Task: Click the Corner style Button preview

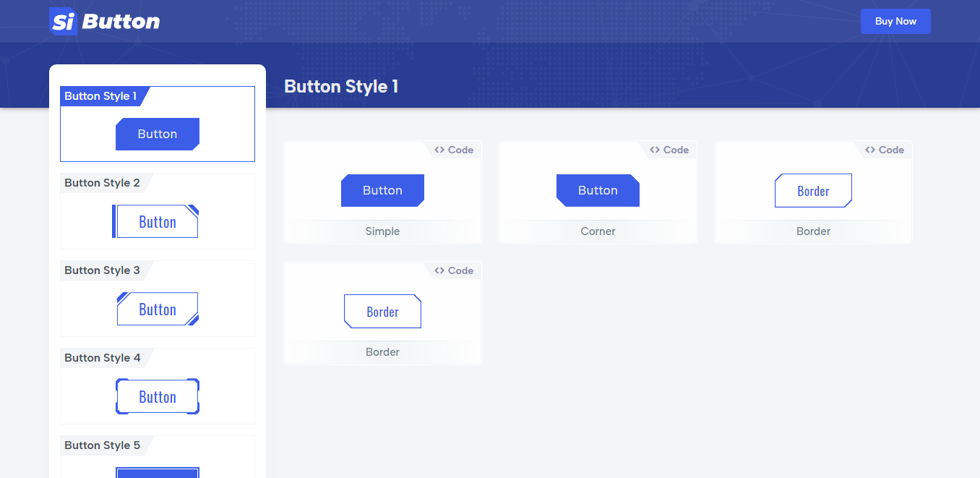Action: pos(598,190)
